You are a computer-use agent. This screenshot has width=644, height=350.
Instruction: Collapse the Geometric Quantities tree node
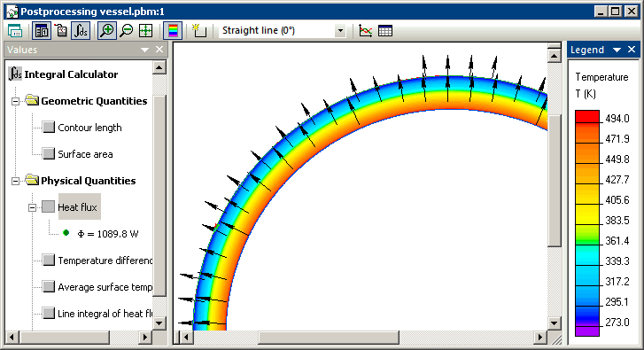(x=15, y=101)
